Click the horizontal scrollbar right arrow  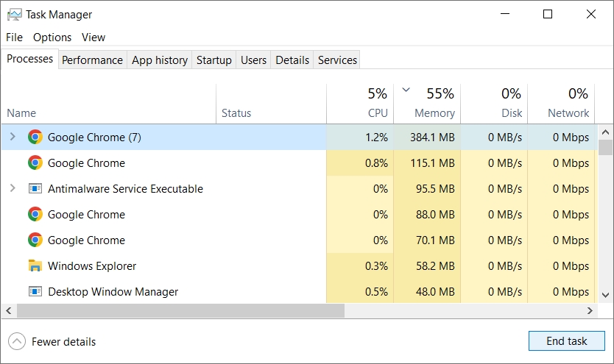(x=590, y=311)
